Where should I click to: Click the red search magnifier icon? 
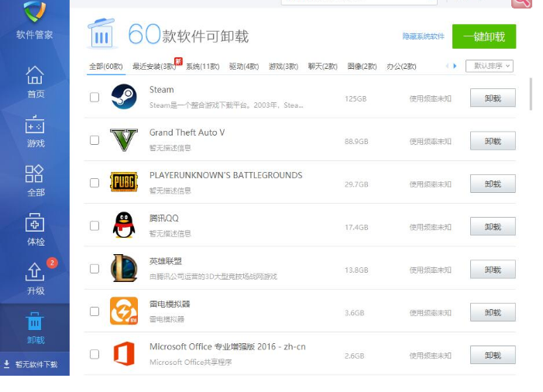click(x=521, y=3)
